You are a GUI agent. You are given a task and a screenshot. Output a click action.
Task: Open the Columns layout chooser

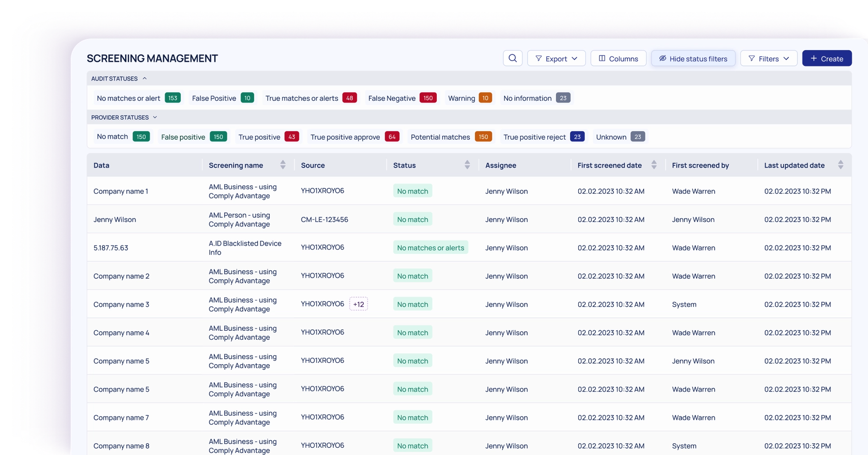pos(618,58)
